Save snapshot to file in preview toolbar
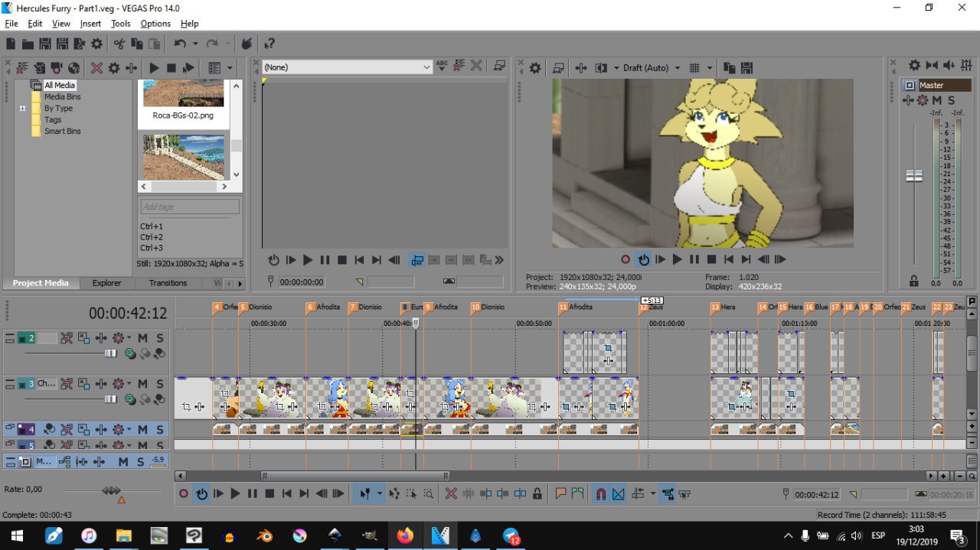 (747, 68)
